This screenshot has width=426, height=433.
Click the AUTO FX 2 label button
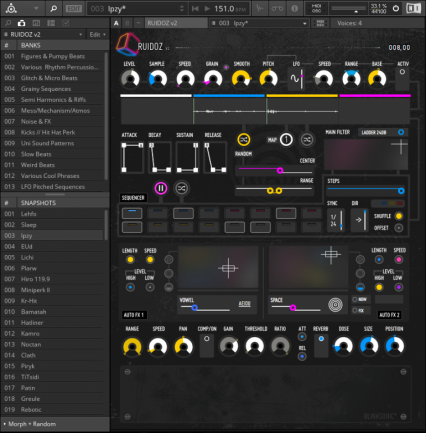pyautogui.click(x=389, y=315)
